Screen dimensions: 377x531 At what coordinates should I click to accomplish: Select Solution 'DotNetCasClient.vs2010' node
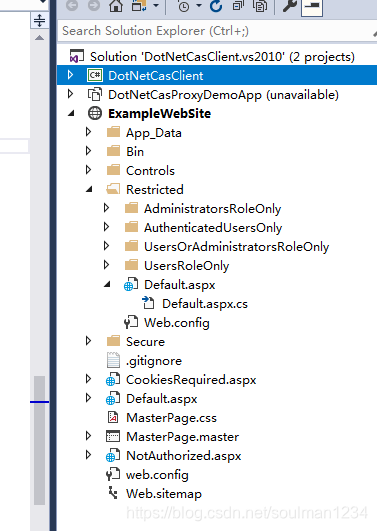[222, 57]
